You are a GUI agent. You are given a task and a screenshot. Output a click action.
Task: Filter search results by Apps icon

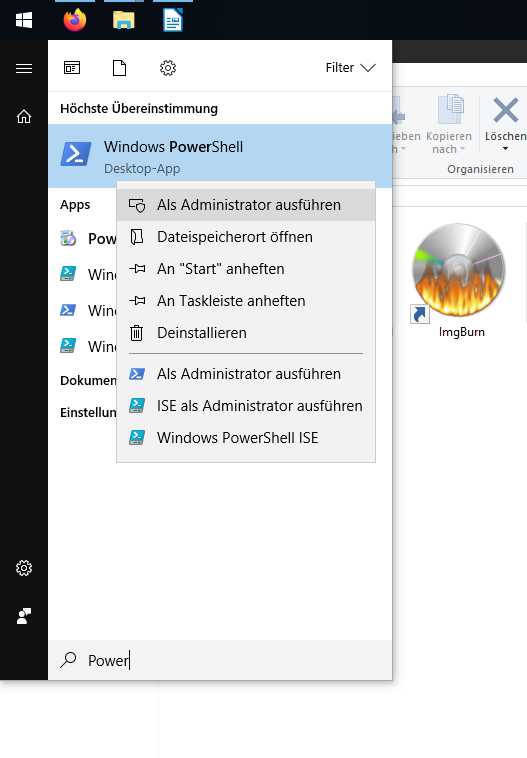coord(72,68)
